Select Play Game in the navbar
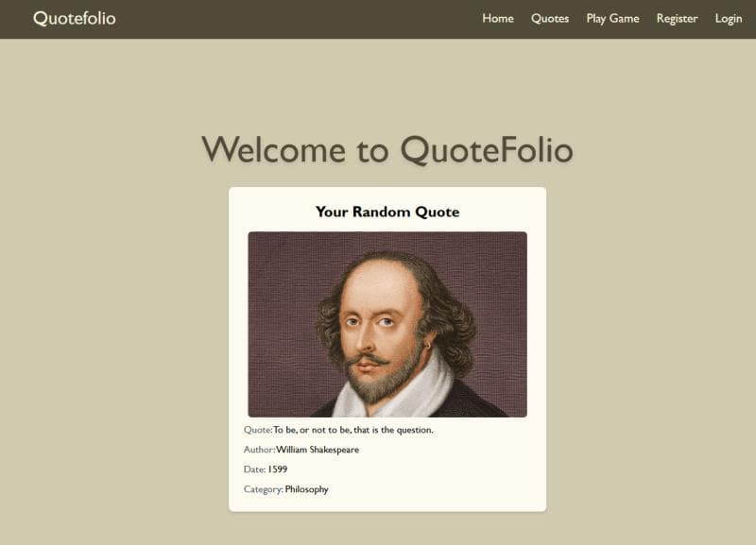The width and height of the screenshot is (756, 545). tap(612, 18)
